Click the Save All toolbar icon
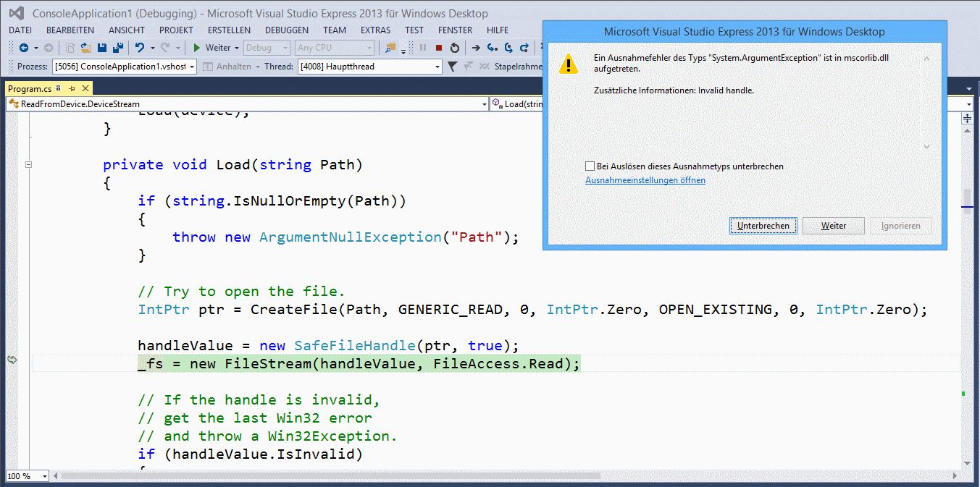Image resolution: width=980 pixels, height=487 pixels. pyautogui.click(x=116, y=48)
